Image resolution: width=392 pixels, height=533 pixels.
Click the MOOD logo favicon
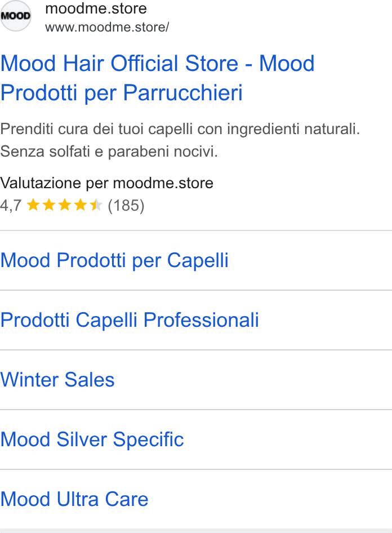(16, 16)
